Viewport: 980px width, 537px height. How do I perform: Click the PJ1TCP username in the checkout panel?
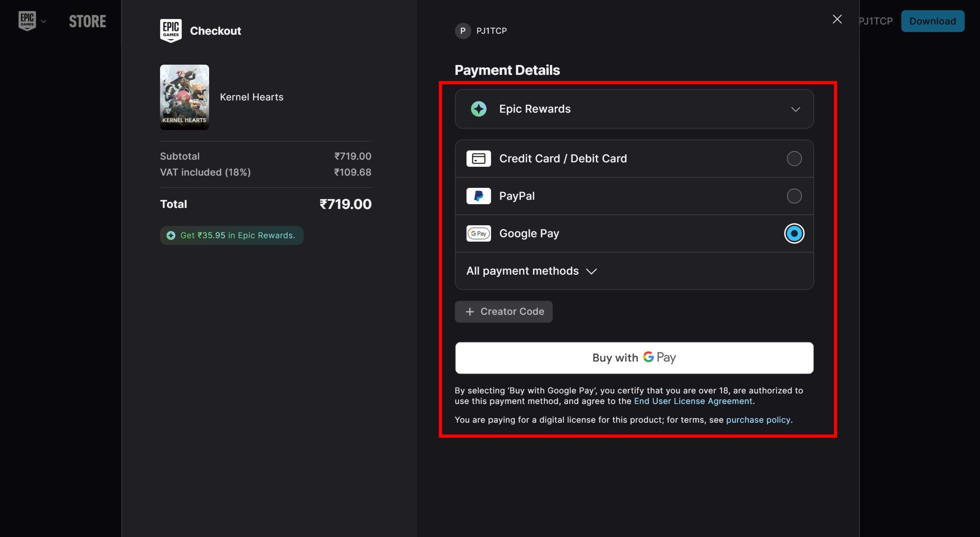click(x=492, y=31)
